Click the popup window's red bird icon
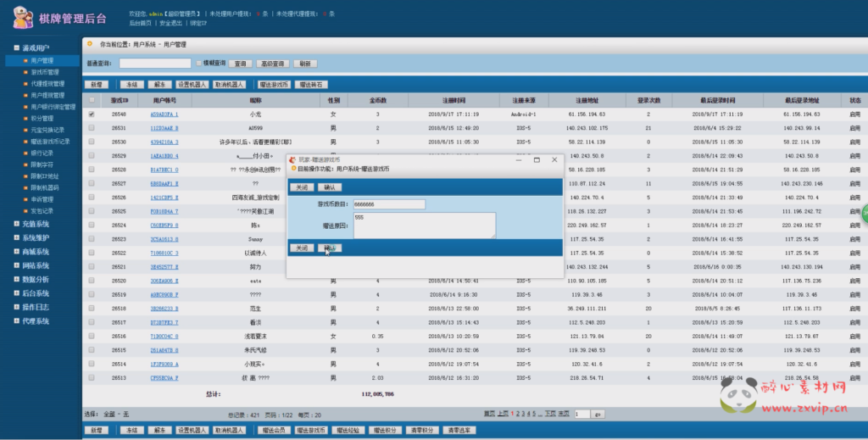 click(293, 159)
